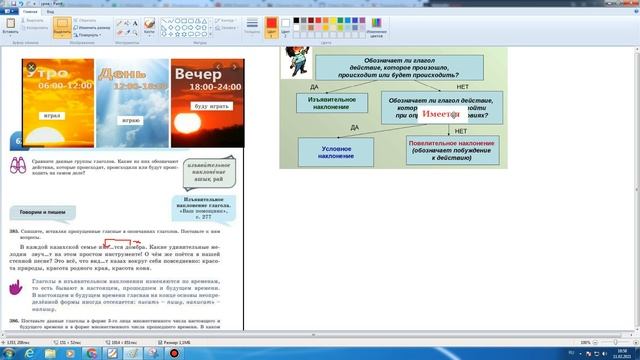Click the Cut (Вырезать) button
The width and height of the screenshot is (640, 360).
coord(32,20)
